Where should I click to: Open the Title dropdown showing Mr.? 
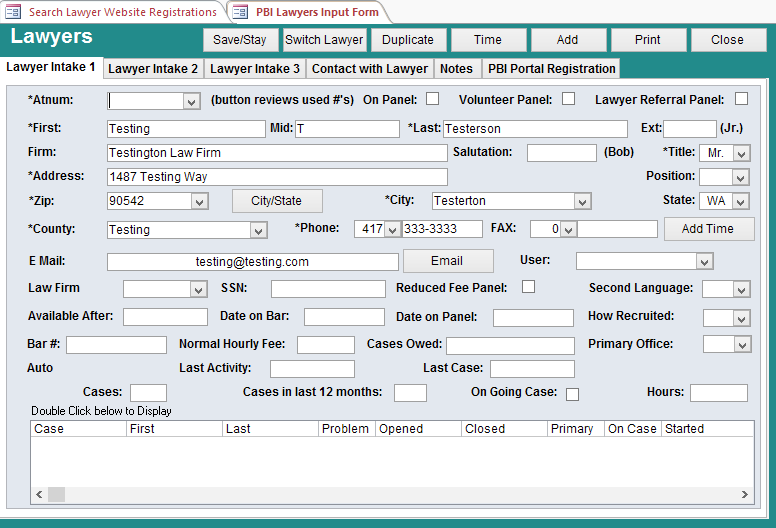click(x=741, y=153)
